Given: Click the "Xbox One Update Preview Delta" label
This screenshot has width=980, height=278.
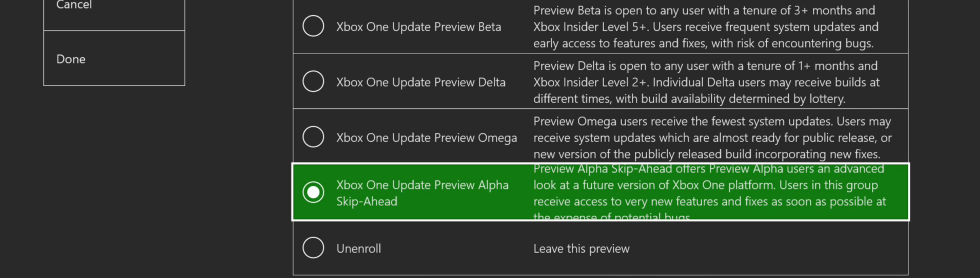Looking at the screenshot, I should pyautogui.click(x=421, y=82).
